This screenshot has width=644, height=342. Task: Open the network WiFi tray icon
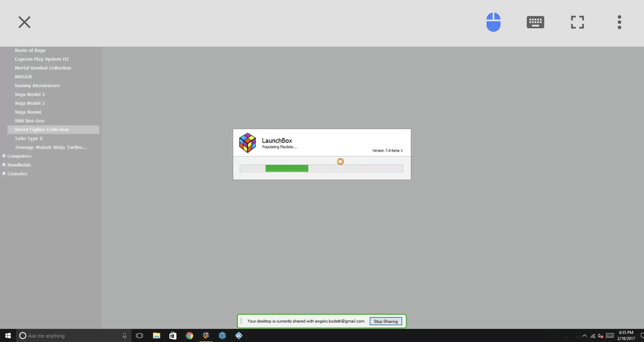click(x=593, y=336)
